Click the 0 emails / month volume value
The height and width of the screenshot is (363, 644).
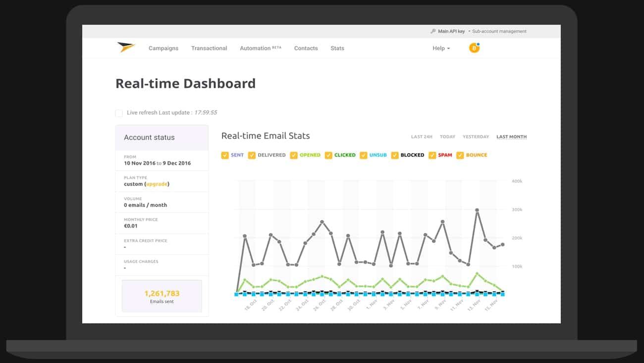[x=145, y=205]
